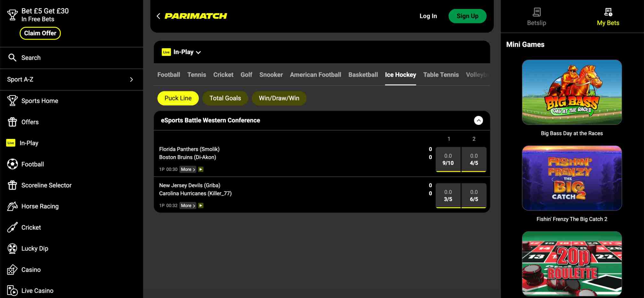The width and height of the screenshot is (644, 298).
Task: Enable the Win/Draw/Win market view
Action: coord(279,98)
